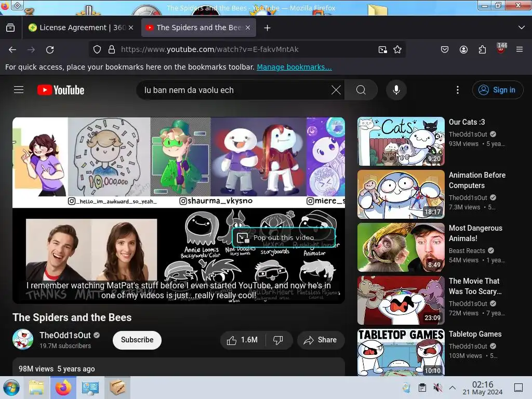Open taskbar clock showing 02:16
Screen dimensions: 532x399
483,388
